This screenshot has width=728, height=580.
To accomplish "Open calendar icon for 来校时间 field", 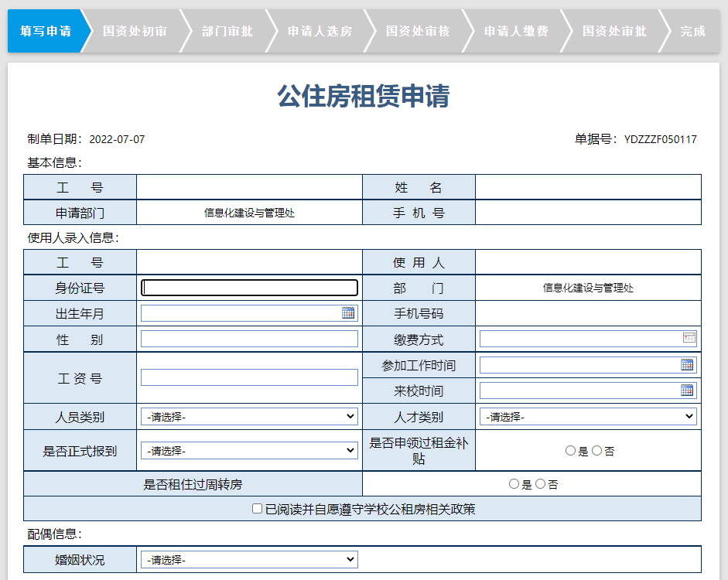I will (687, 390).
